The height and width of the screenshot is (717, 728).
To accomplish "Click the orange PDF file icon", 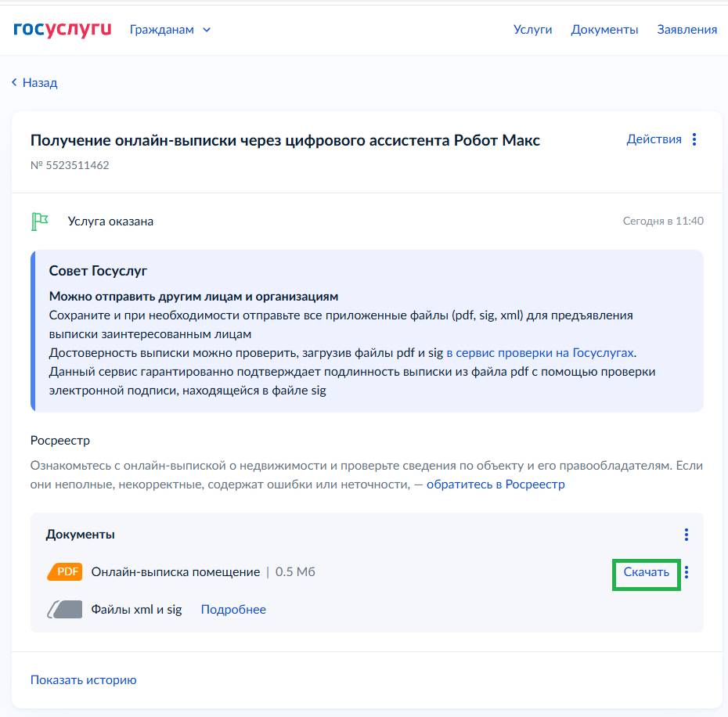I will click(65, 572).
